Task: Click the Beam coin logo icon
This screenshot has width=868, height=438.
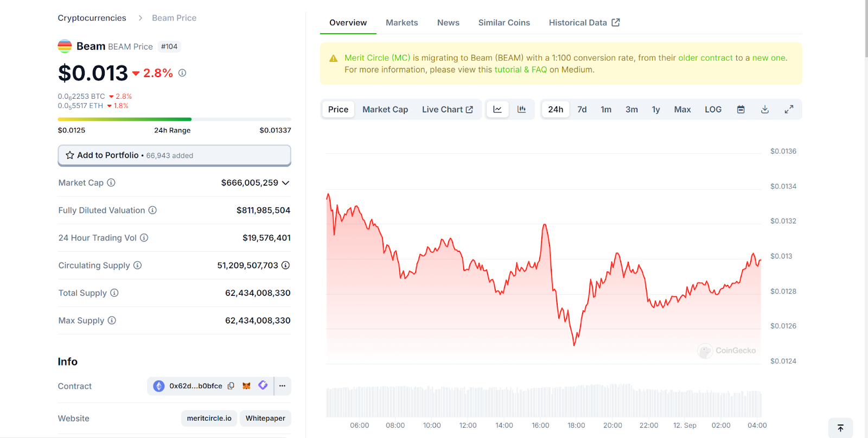Action: (65, 46)
